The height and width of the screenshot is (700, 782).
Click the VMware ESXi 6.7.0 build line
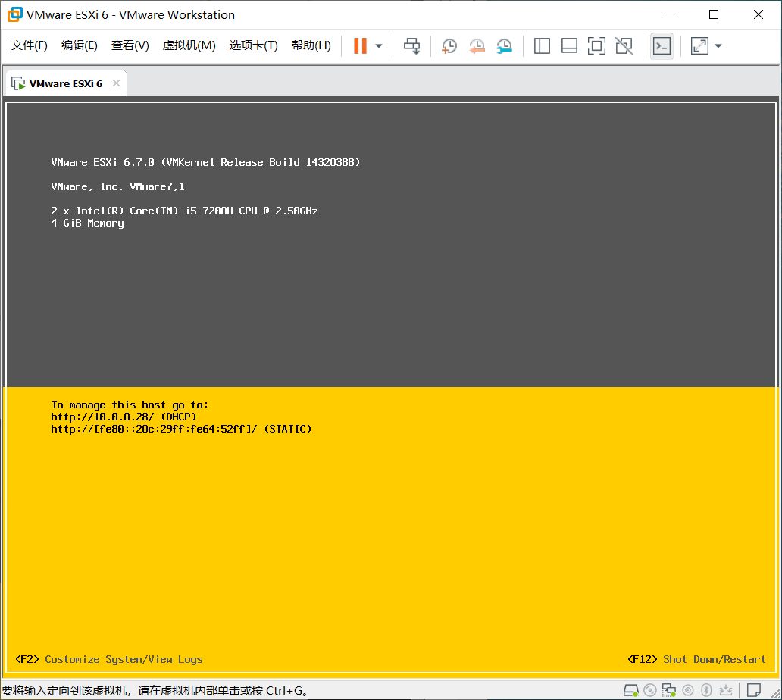click(x=205, y=162)
